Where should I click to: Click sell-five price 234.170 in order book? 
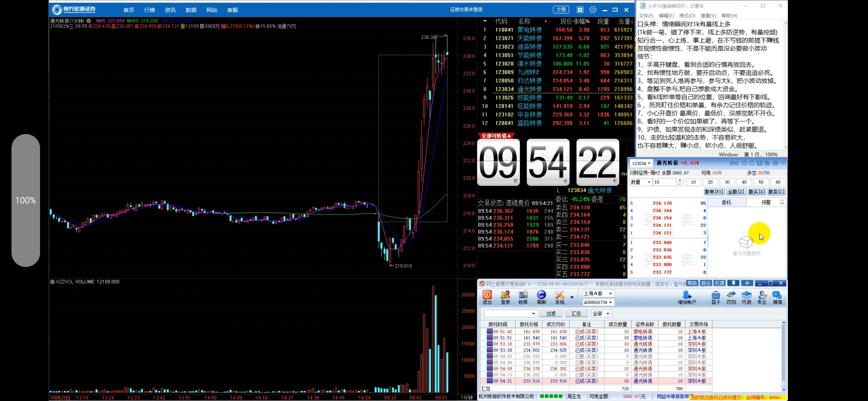pyautogui.click(x=580, y=208)
